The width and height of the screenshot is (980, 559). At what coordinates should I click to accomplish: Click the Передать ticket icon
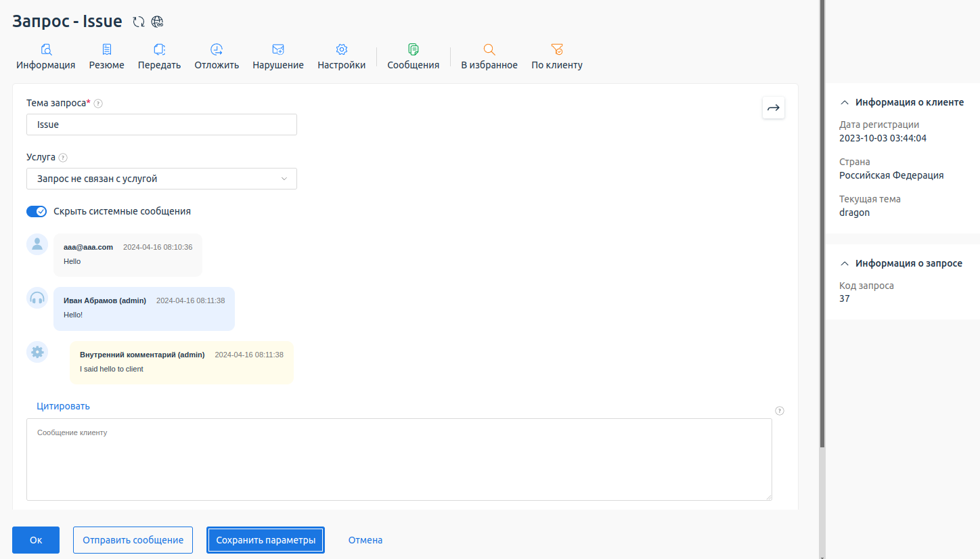coord(159,50)
